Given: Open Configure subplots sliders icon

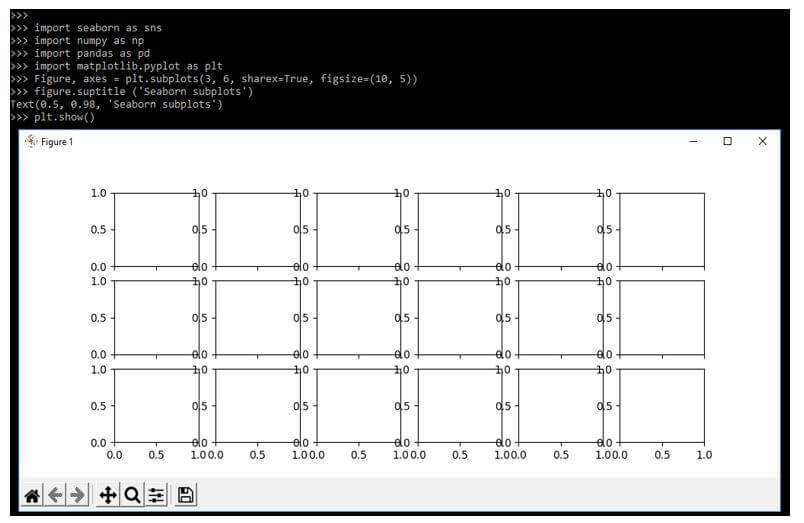Looking at the screenshot, I should [156, 496].
